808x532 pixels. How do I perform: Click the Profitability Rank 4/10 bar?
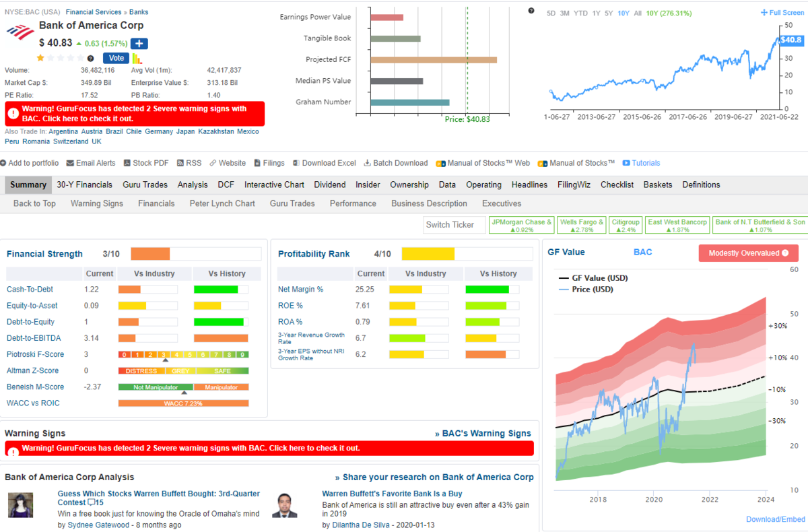click(x=467, y=254)
